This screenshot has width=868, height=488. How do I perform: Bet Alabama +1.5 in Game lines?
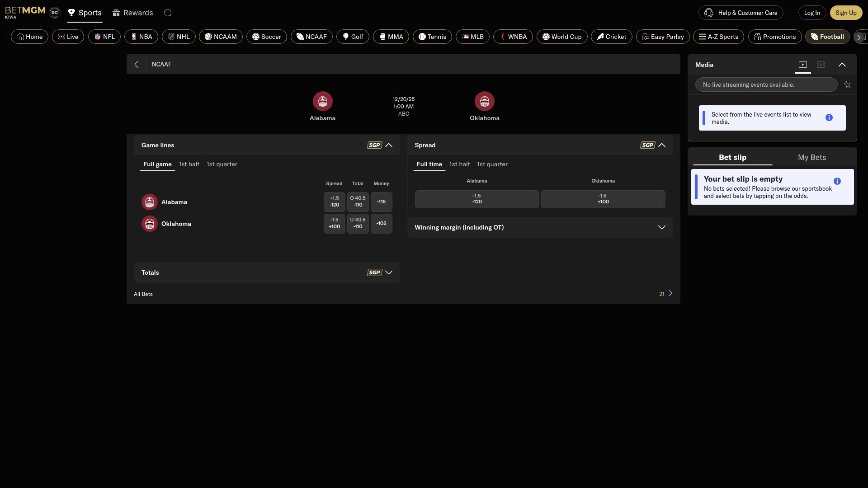[334, 202]
